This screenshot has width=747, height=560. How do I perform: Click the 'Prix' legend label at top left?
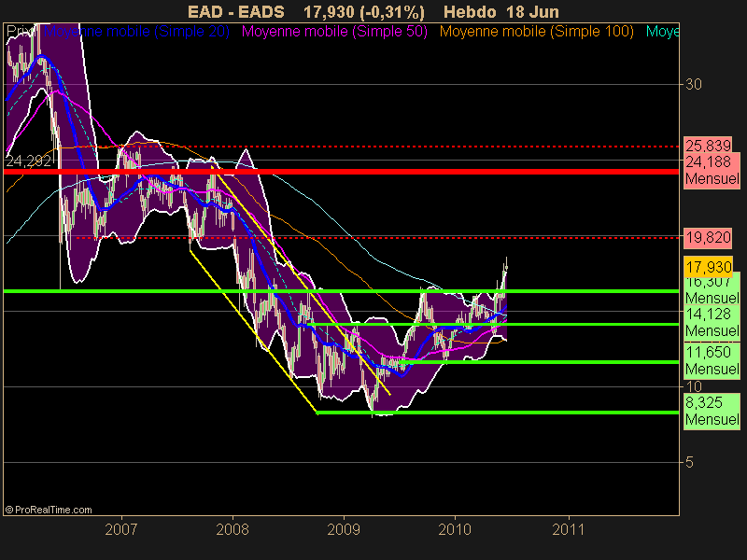tap(20, 32)
